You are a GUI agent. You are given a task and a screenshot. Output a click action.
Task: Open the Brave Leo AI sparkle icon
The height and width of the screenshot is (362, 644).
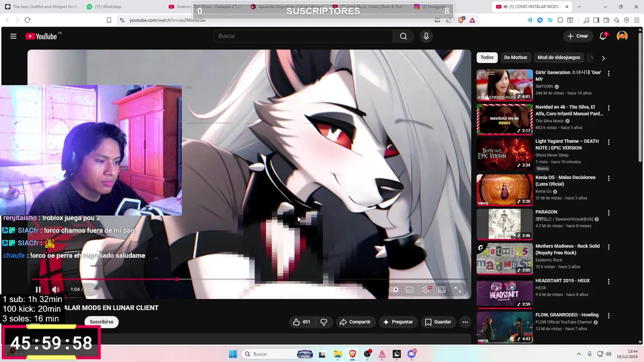pyautogui.click(x=616, y=20)
